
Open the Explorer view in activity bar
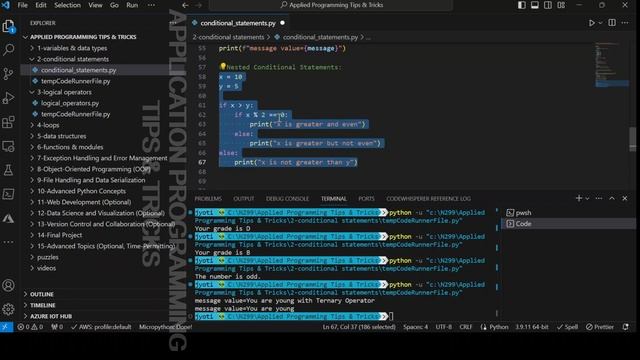tap(8, 27)
